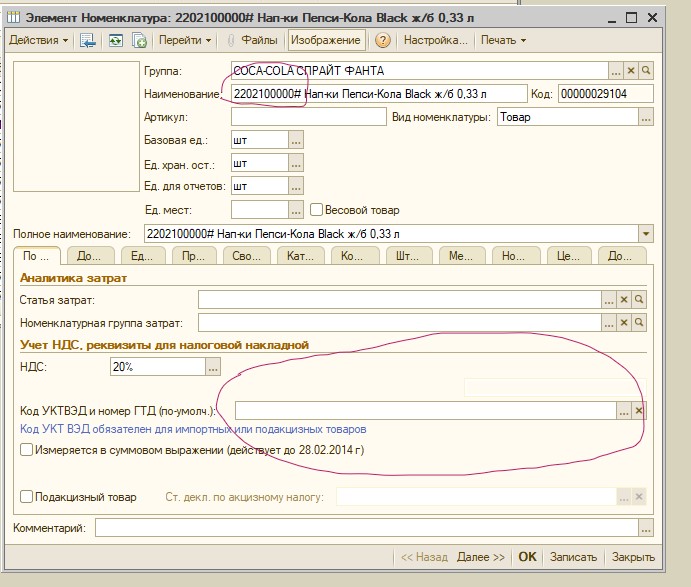Toggle the Изображение button
The height and width of the screenshot is (587, 691).
(x=326, y=40)
